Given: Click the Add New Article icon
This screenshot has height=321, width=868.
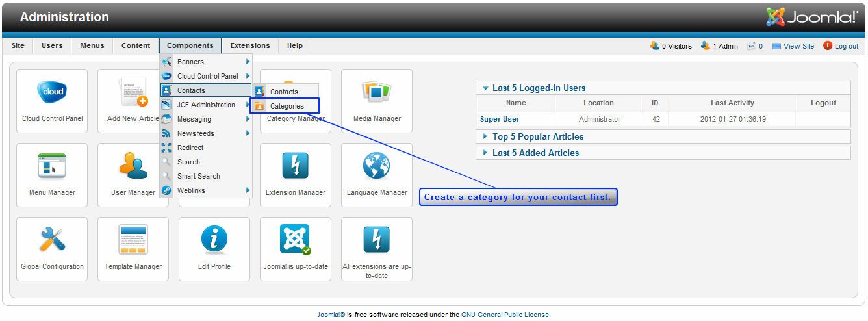Looking at the screenshot, I should (x=133, y=101).
